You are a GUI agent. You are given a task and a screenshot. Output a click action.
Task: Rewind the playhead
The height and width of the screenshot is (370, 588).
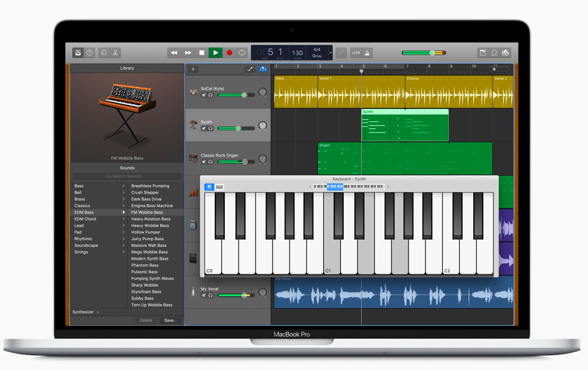click(x=174, y=52)
